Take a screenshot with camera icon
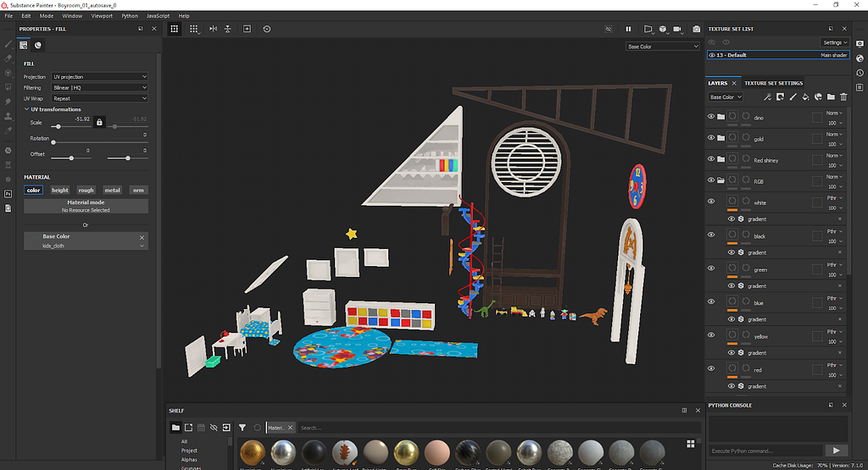 (x=697, y=29)
